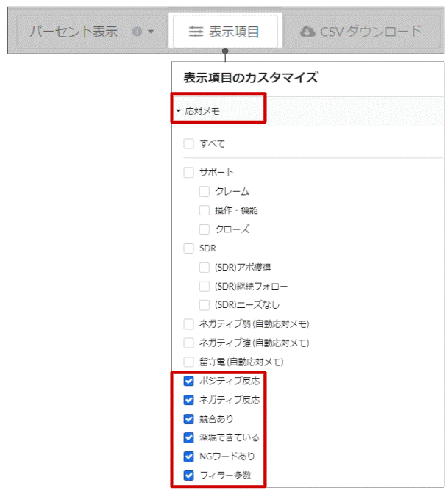Enable ネガティブ強 (自動応対メモ) checkbox

click(x=188, y=343)
